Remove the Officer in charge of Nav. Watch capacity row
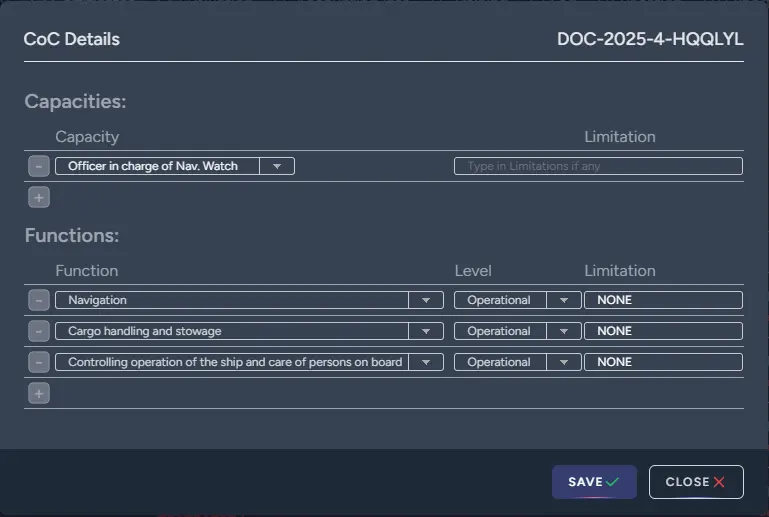The width and height of the screenshot is (769, 517). coord(38,166)
